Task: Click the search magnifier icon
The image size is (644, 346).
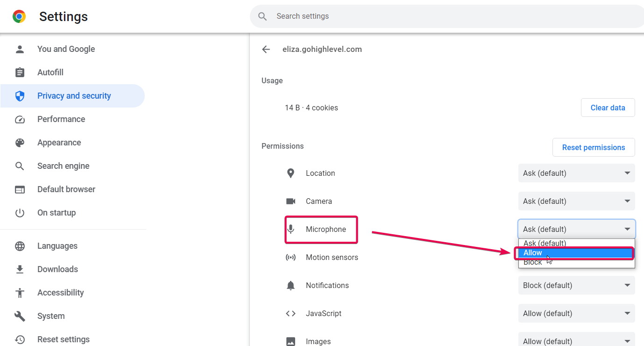Action: [x=262, y=16]
